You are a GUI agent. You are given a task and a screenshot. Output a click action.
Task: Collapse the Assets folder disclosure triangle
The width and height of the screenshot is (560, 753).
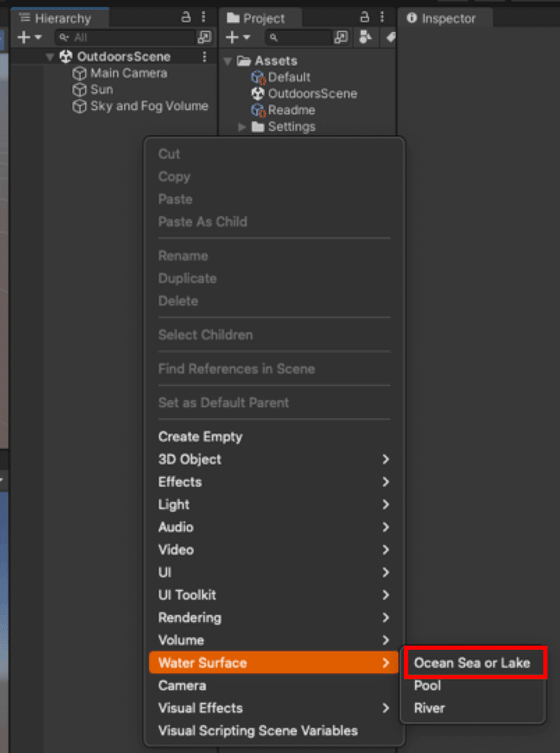click(x=227, y=60)
